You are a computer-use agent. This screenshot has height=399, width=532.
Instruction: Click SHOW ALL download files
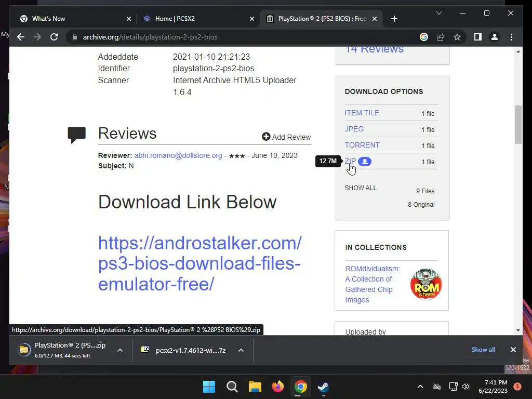pyautogui.click(x=361, y=188)
